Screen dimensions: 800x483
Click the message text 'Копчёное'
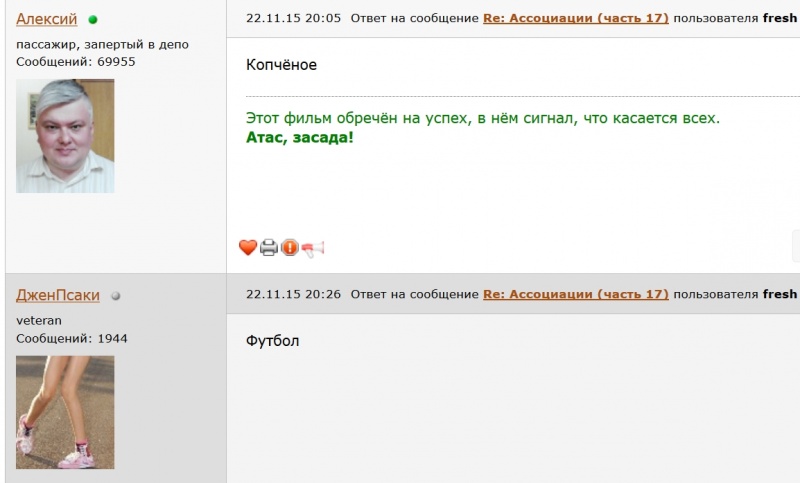[281, 65]
